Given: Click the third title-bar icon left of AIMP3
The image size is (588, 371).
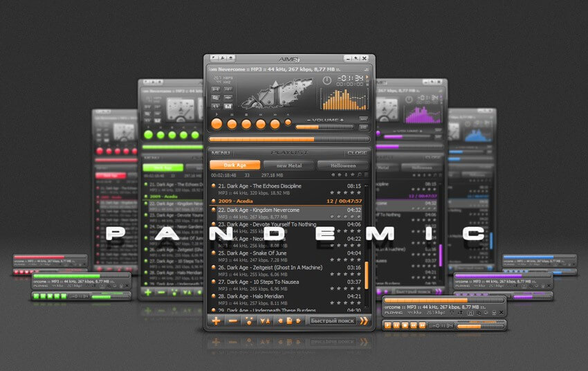Looking at the screenshot, I should pyautogui.click(x=231, y=57).
